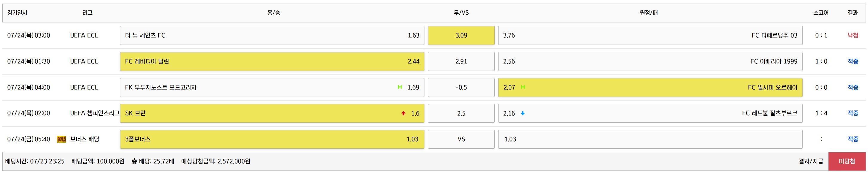
Task: Click the green H icon beside odds 1.69
Action: click(x=400, y=87)
